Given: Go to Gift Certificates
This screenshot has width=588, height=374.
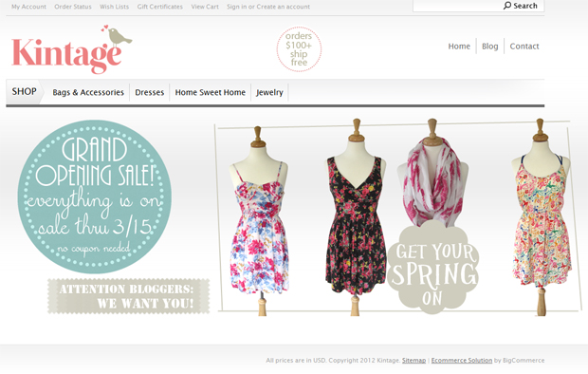Looking at the screenshot, I should tap(159, 7).
